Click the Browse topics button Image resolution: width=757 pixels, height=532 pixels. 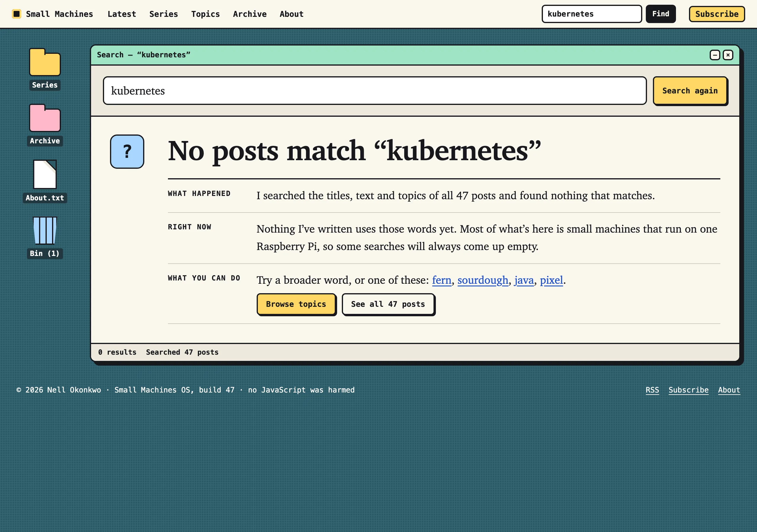coord(296,304)
